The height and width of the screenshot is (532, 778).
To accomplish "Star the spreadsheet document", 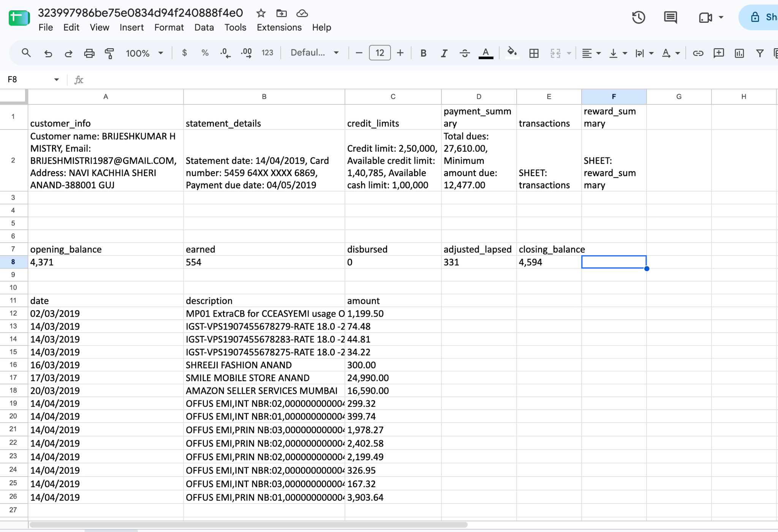I will pos(261,13).
